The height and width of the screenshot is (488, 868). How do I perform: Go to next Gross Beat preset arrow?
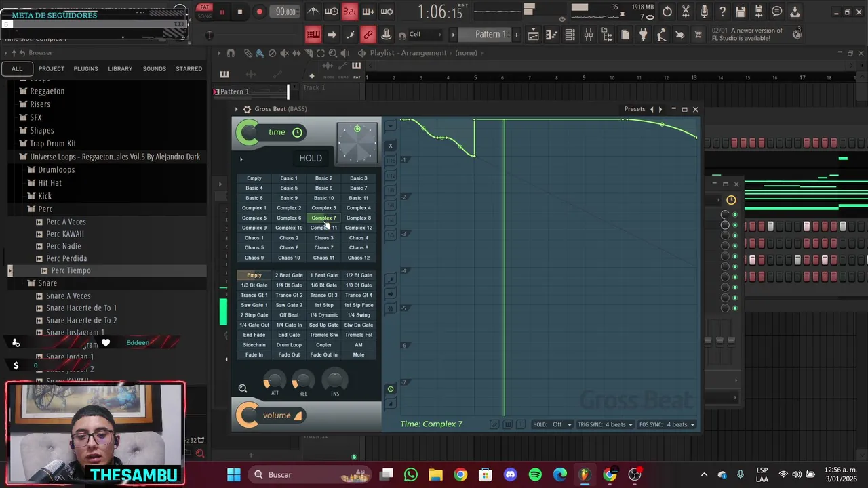[x=660, y=109]
